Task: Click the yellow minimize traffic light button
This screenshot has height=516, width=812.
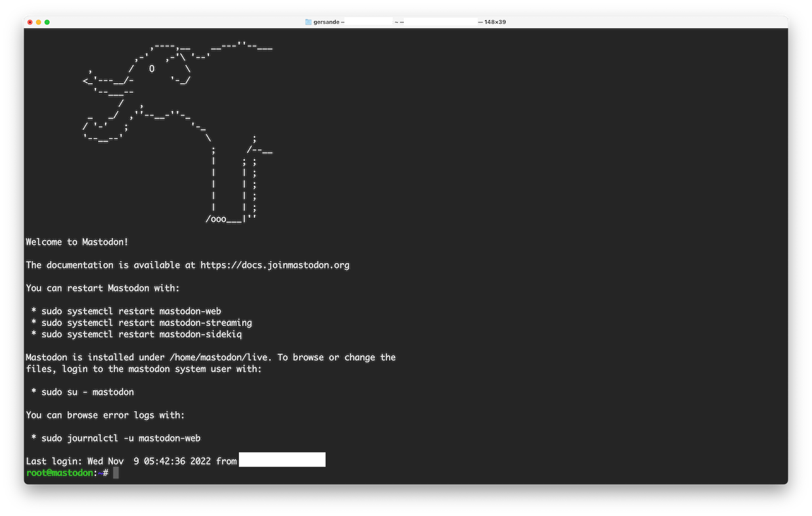Action: [38, 22]
